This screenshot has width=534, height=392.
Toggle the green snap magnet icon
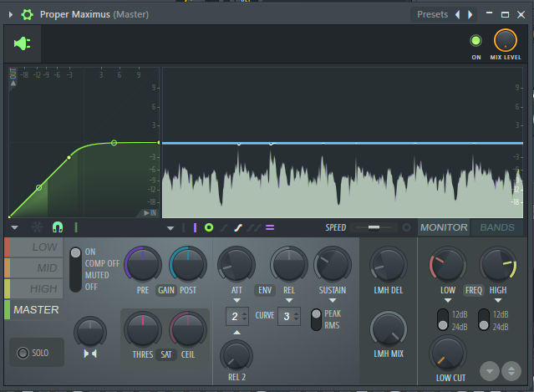click(58, 227)
